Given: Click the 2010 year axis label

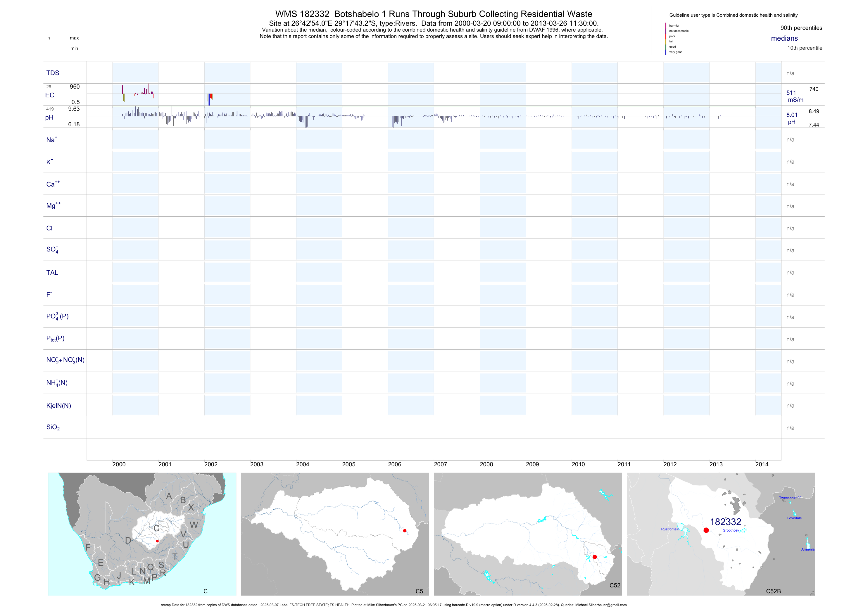Looking at the screenshot, I should point(578,464).
